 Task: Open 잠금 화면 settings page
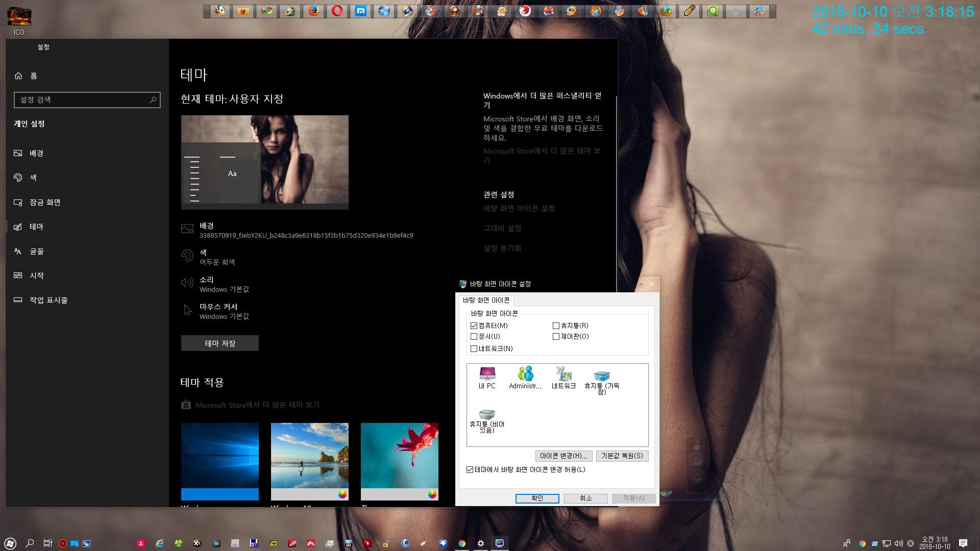[87, 202]
